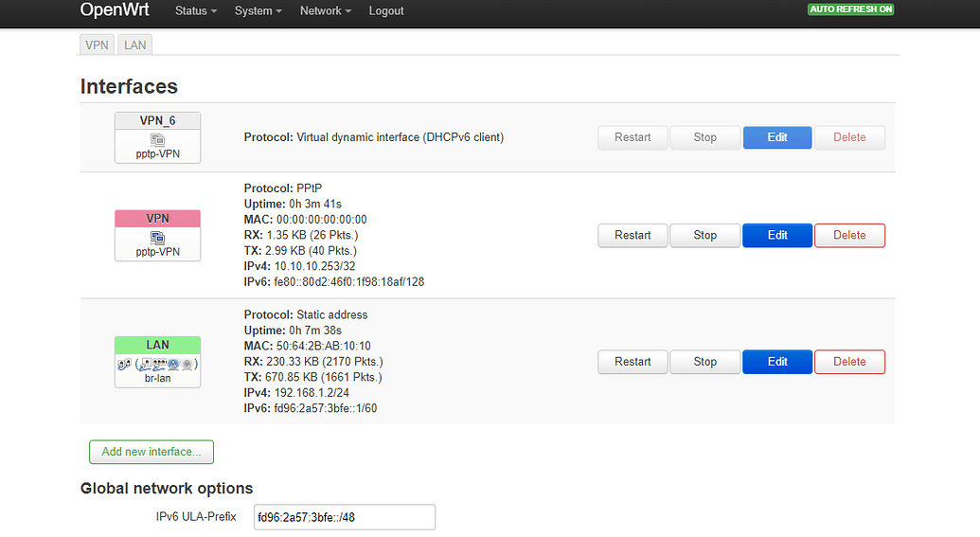Click the pptp-VPN device icon under VPN

[157, 237]
